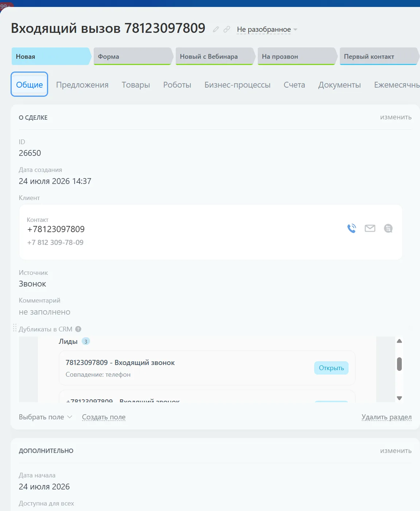Open the Не разобранное pipeline dropdown
This screenshot has width=420, height=511.
click(267, 29)
